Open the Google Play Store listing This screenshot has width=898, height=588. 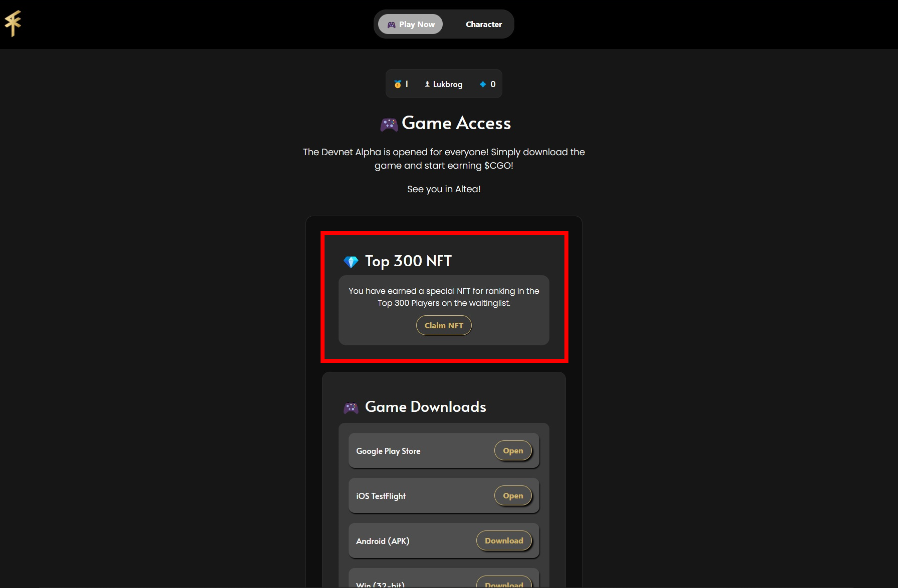[x=513, y=450]
